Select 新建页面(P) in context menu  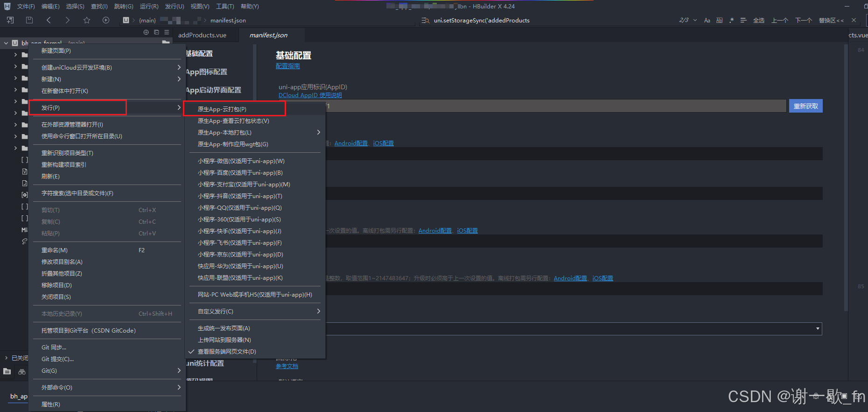click(107, 51)
